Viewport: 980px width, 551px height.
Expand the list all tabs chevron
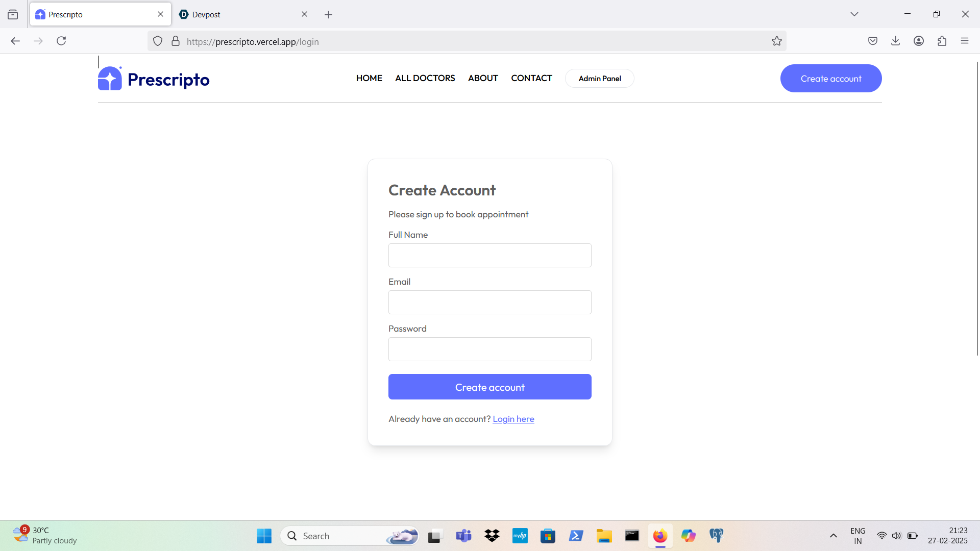click(x=854, y=14)
